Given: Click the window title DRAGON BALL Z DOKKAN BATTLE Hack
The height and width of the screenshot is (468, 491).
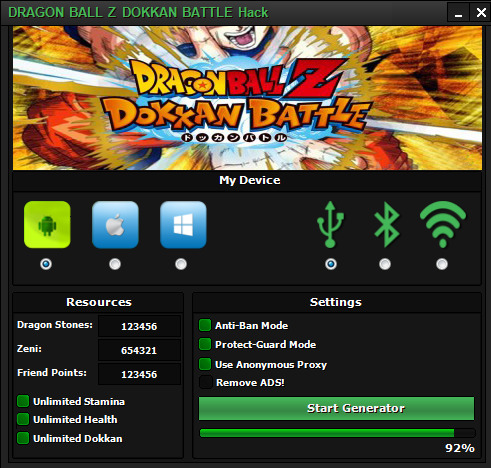Looking at the screenshot, I should (x=138, y=13).
